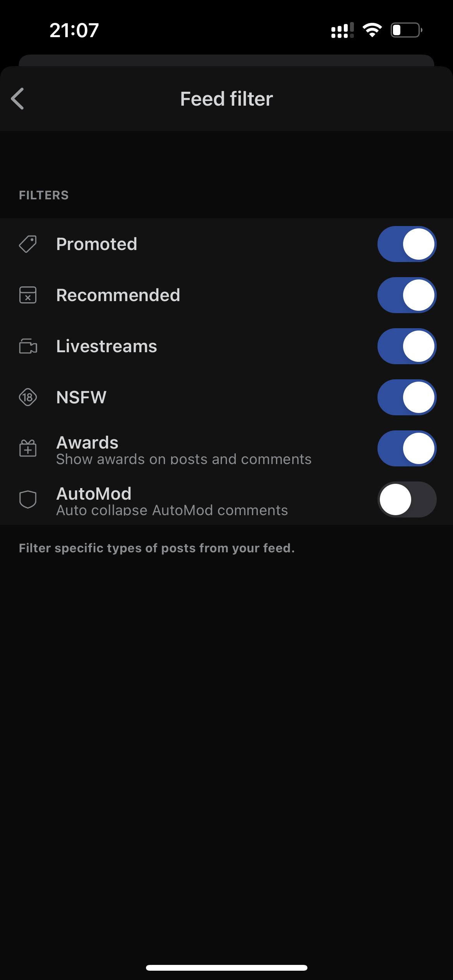This screenshot has height=980, width=453.
Task: Tap the back arrow icon
Action: click(18, 99)
